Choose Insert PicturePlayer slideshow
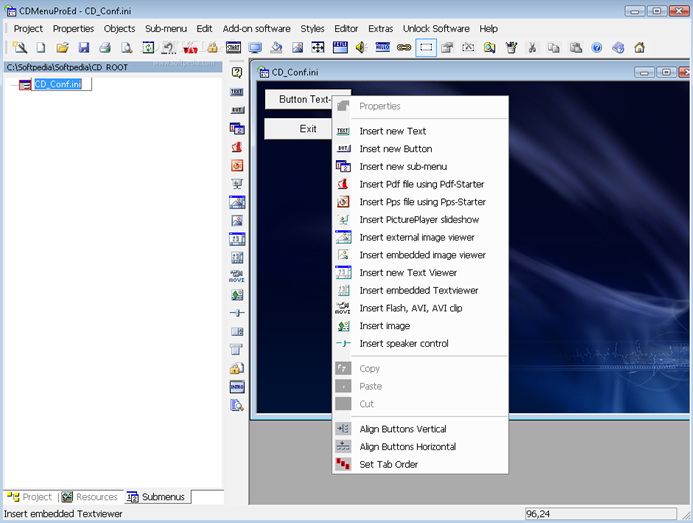 click(x=420, y=220)
